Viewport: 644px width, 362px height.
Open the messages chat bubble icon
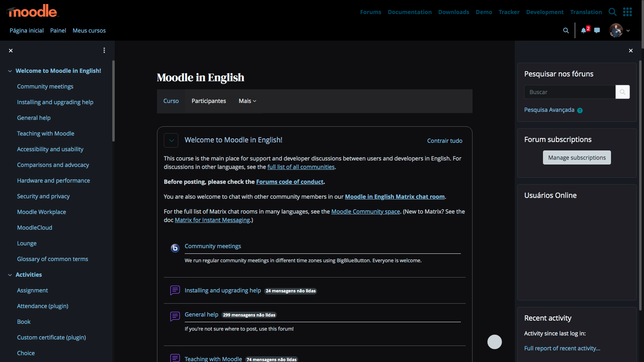click(x=597, y=31)
